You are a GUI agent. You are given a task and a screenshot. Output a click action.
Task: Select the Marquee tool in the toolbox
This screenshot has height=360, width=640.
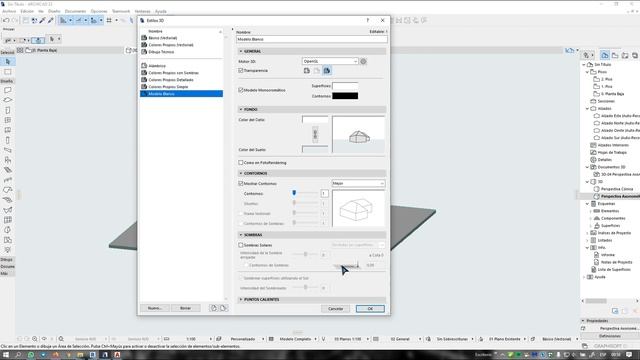tap(8, 72)
